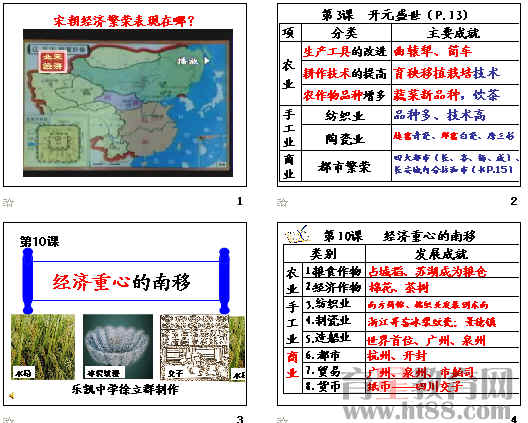Click the right blue scroll handle on slide 3
Image resolution: width=528 pixels, height=423 pixels.
pos(224,281)
